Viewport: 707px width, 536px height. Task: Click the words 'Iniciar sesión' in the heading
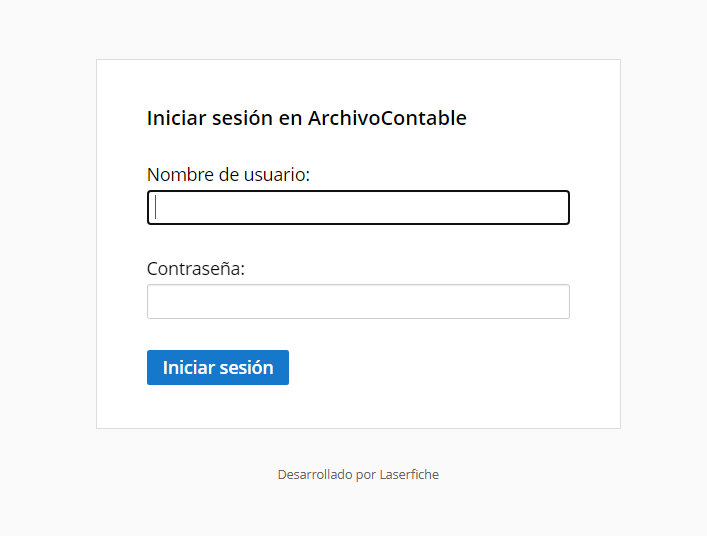pos(210,118)
